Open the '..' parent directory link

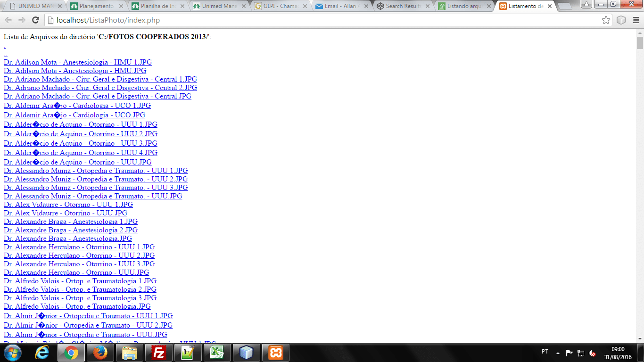tap(6, 54)
